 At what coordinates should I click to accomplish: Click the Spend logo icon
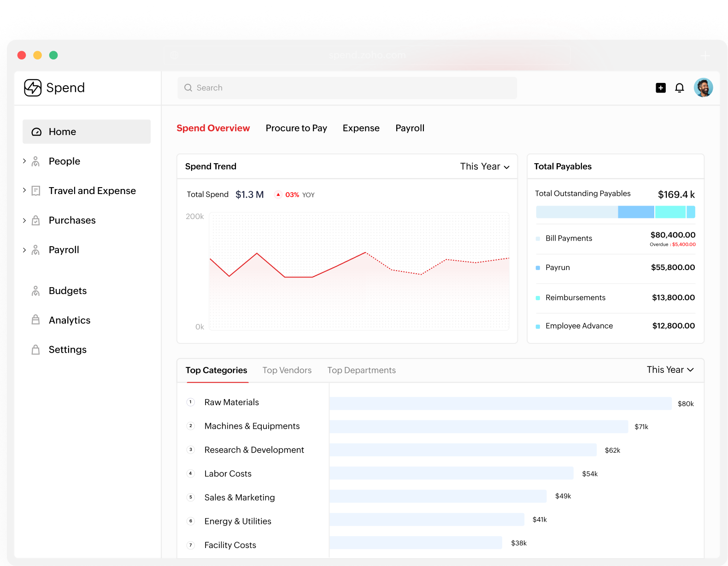click(33, 88)
